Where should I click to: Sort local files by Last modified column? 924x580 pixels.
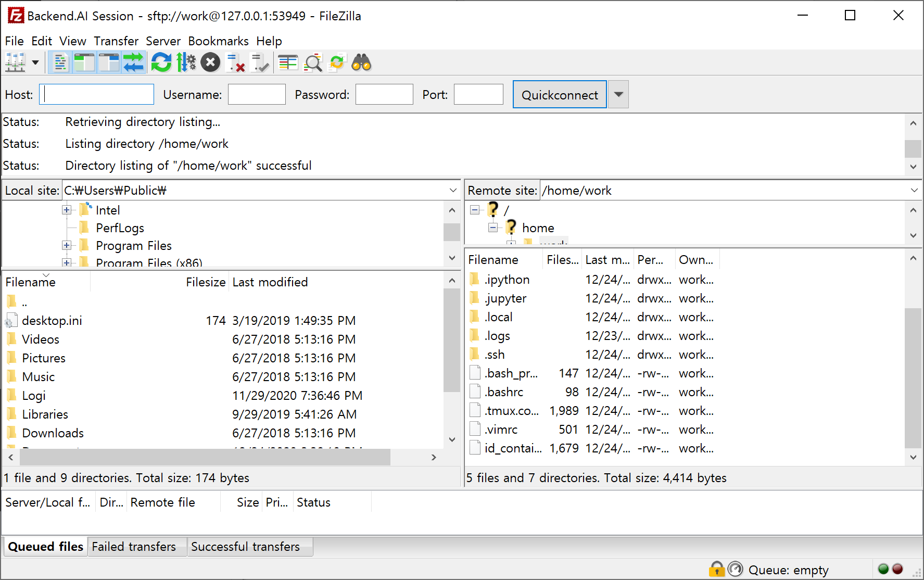pyautogui.click(x=270, y=282)
